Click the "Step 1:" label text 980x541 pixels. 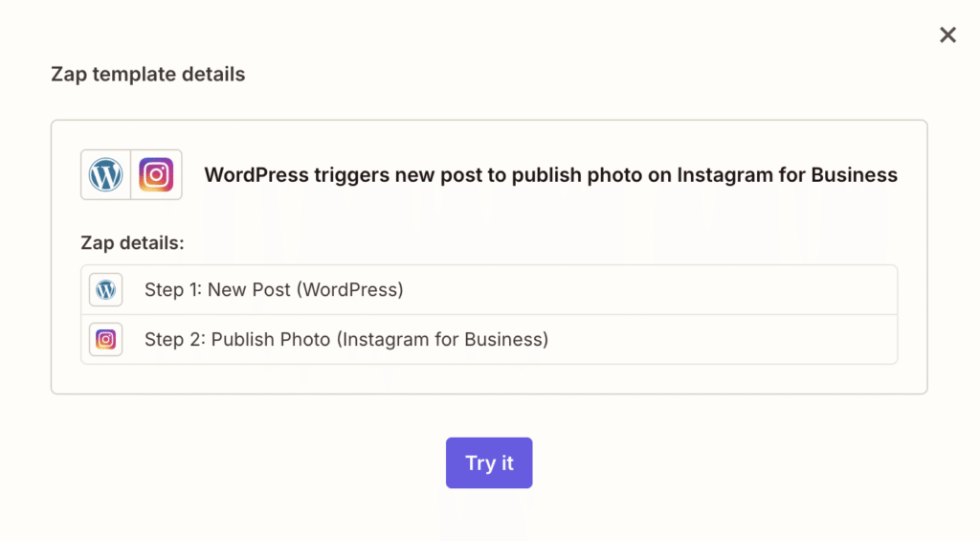tap(173, 289)
